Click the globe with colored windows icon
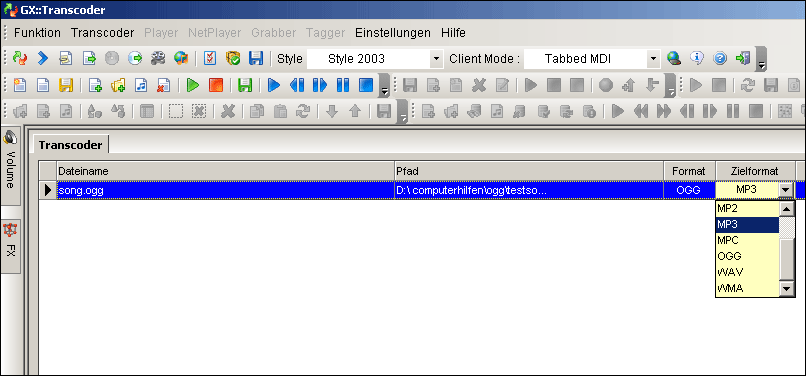The image size is (806, 376). point(180,59)
